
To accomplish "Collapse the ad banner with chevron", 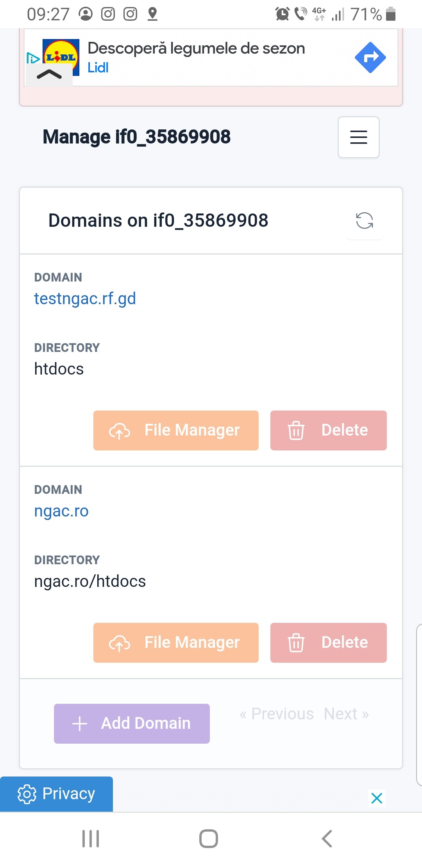I will 49,74.
